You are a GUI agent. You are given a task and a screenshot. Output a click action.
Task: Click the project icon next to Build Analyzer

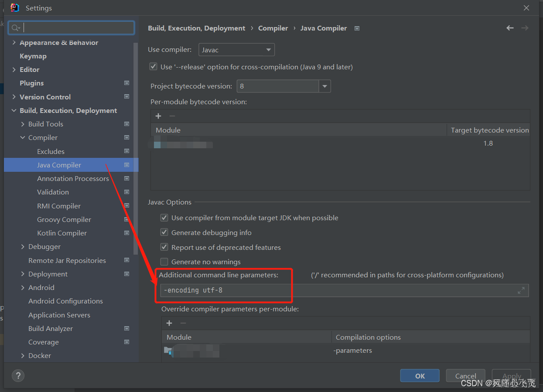tap(126, 328)
